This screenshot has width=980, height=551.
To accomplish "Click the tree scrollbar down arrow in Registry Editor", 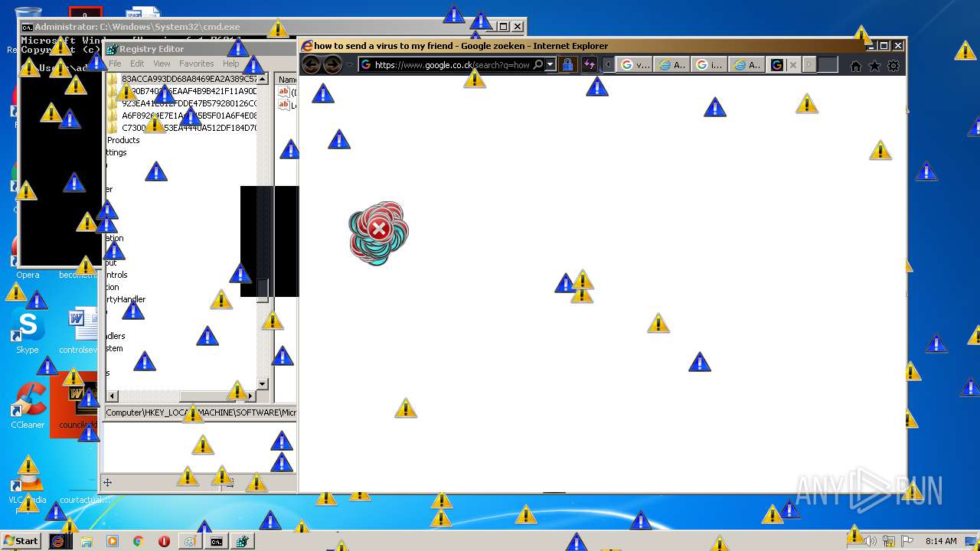I will (x=263, y=383).
